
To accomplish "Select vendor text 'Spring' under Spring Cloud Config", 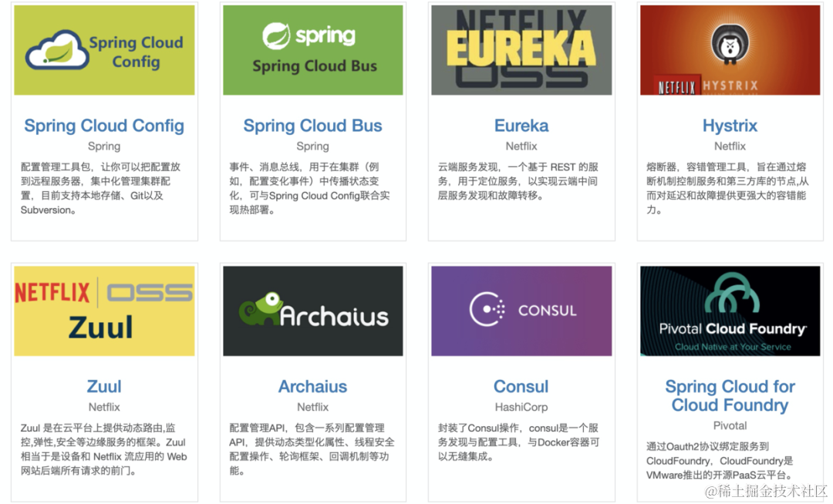I will click(x=104, y=146).
